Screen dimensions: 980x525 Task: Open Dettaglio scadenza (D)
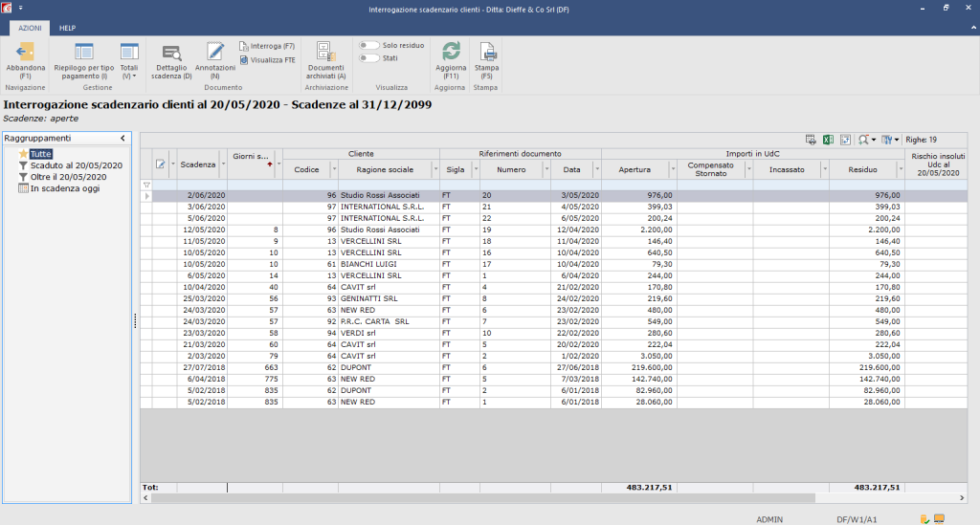(171, 62)
